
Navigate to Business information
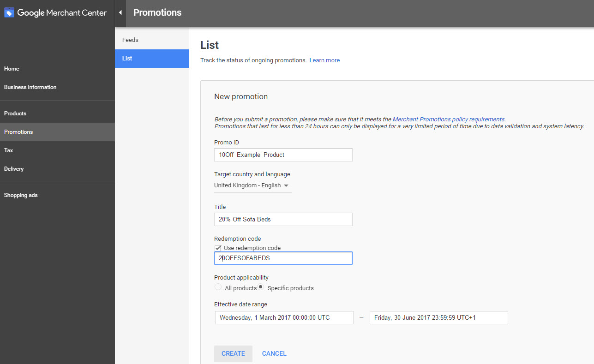click(x=30, y=87)
